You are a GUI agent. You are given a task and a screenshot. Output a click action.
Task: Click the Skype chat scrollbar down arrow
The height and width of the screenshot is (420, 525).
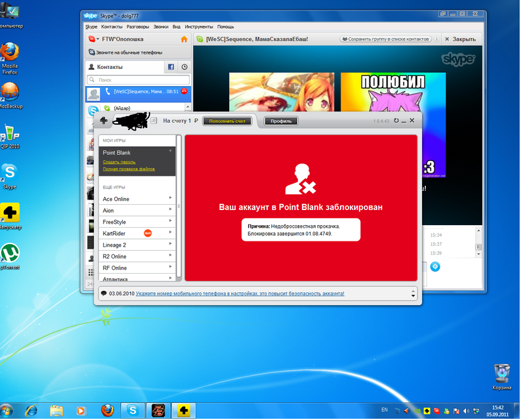tap(479, 254)
